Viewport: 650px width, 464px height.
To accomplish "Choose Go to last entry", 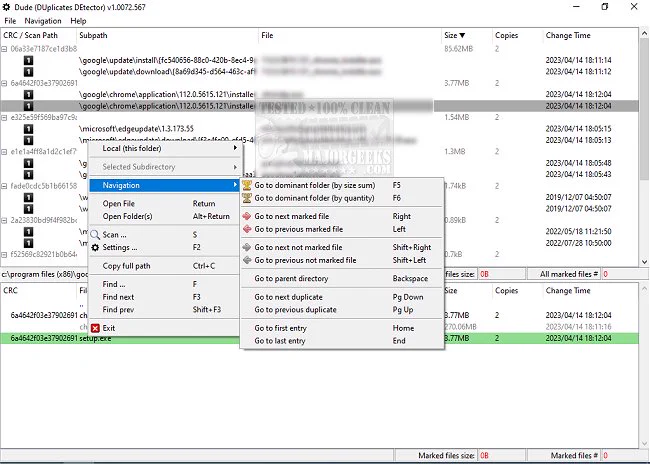I will pos(342,341).
